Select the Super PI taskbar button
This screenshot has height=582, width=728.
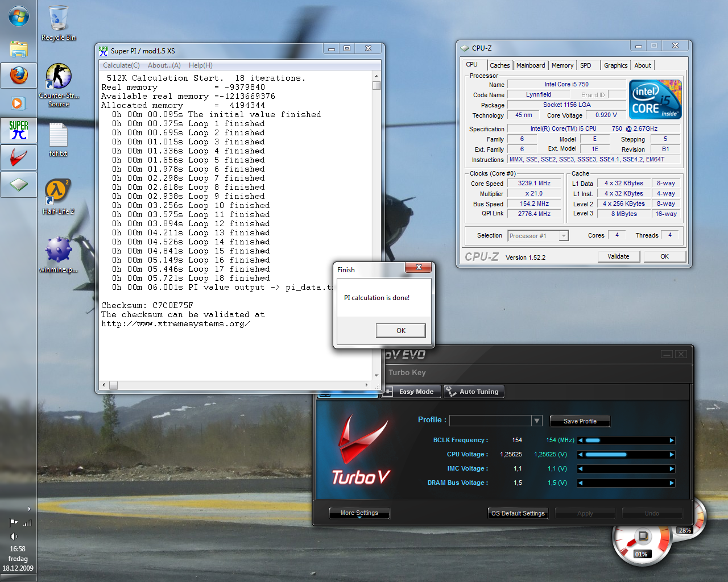(18, 130)
